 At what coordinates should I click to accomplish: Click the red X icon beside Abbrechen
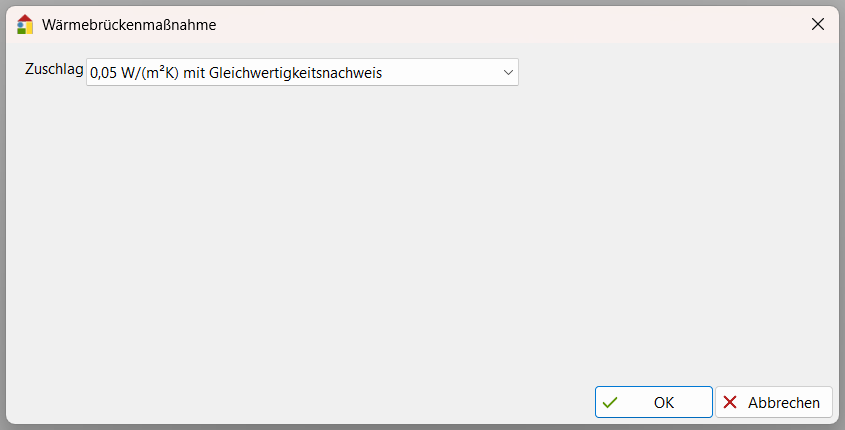(x=730, y=402)
